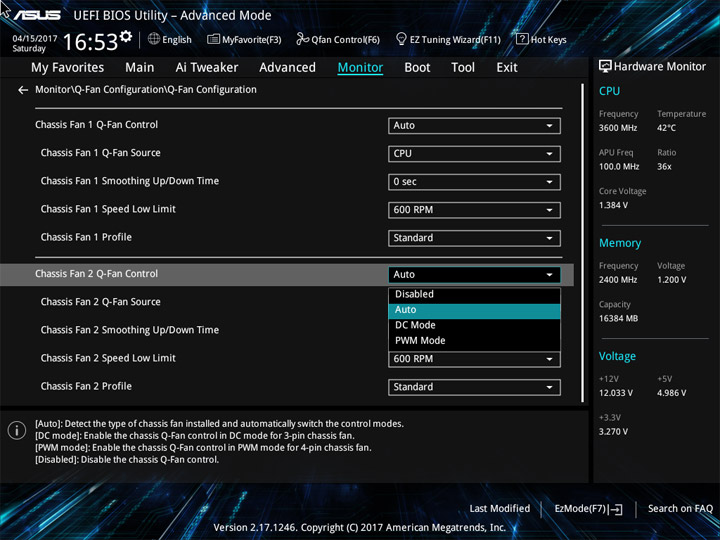Image resolution: width=720 pixels, height=540 pixels.
Task: Click the Hardware Monitor screen icon
Action: tap(605, 66)
